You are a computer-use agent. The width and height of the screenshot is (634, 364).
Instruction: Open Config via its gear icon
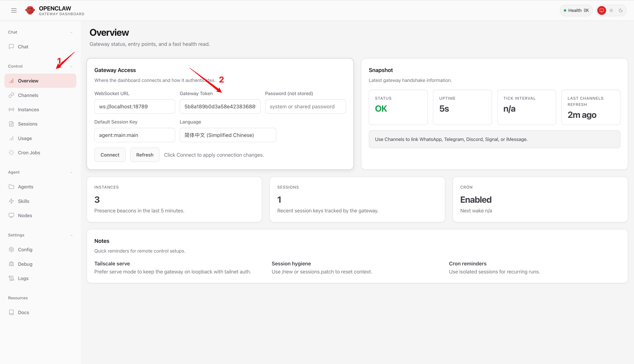point(11,249)
